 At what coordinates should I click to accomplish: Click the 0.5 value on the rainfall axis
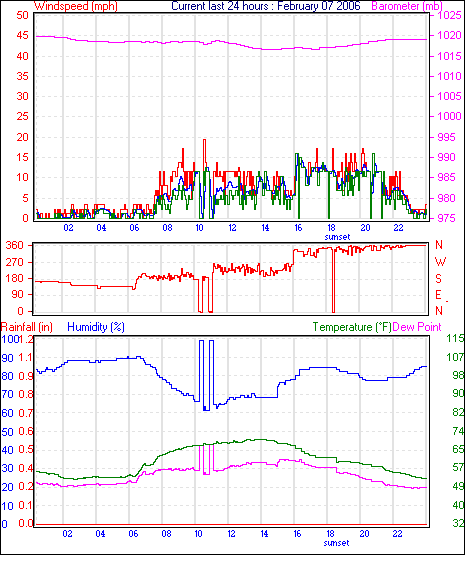(x=25, y=449)
